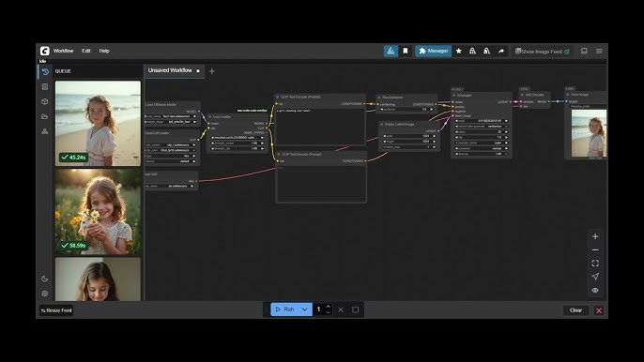Screen dimensions: 644x362
Task: Select the Unsaved Workflow tab
Action: 175,70
